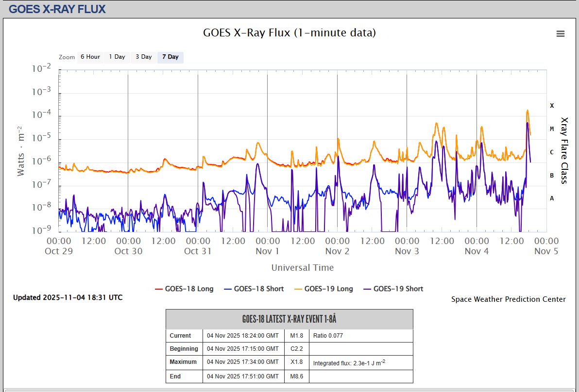
Task: Click the chart title GOES X-Ray Flux
Action: pyautogui.click(x=289, y=33)
